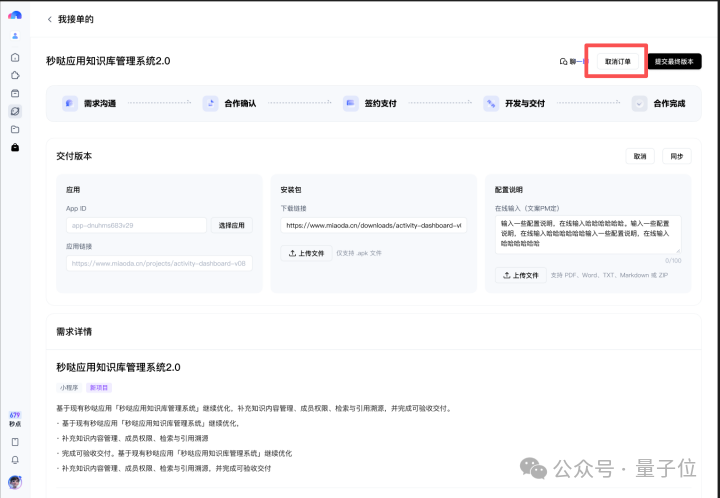Click the pentagon house icon in the sidebar
The height and width of the screenshot is (498, 720).
click(15, 75)
